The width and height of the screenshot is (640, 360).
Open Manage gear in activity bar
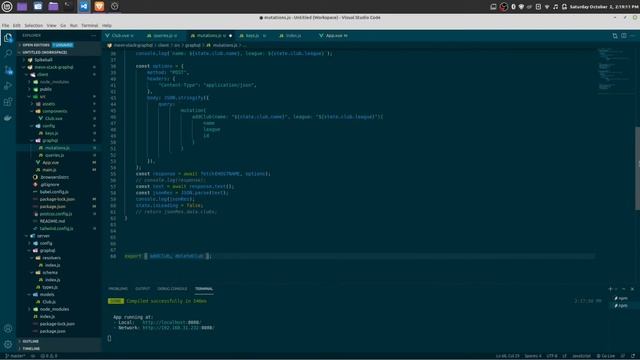tap(8, 344)
